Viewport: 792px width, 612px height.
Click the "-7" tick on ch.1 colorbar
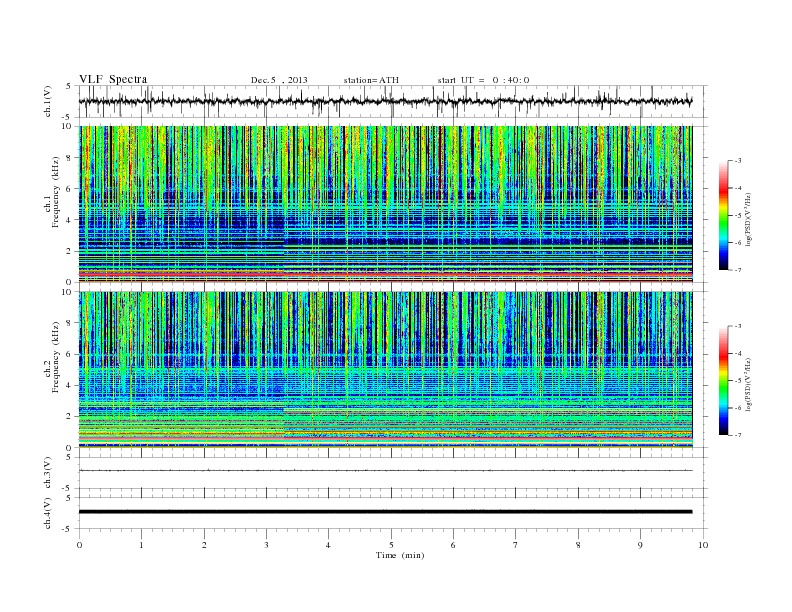click(738, 270)
